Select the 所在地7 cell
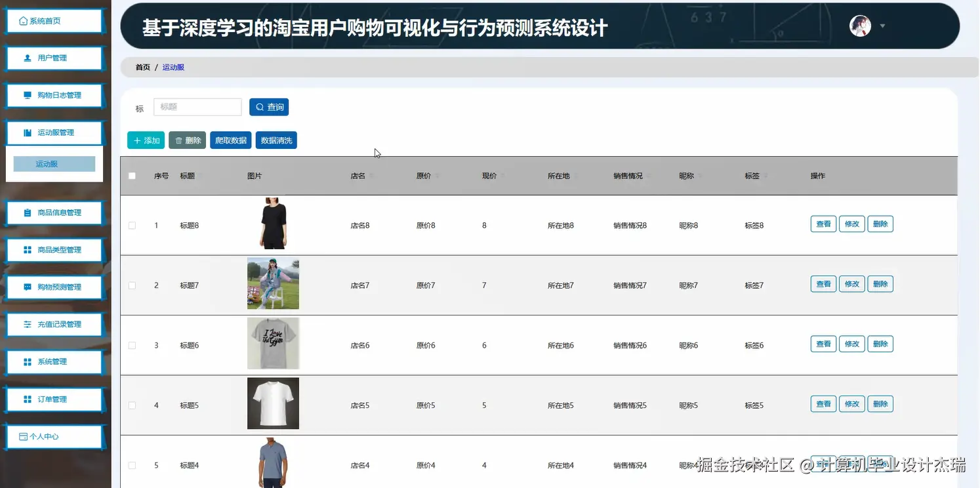Screen dimensions: 980x488 point(561,285)
